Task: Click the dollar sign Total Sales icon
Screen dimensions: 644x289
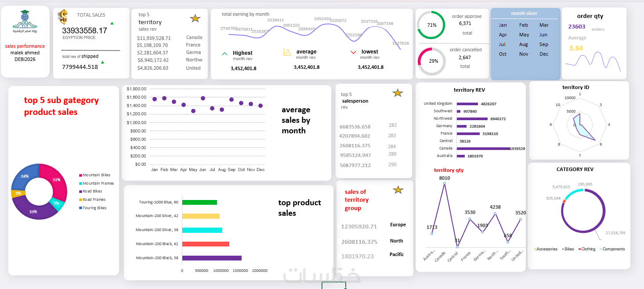Action: click(x=63, y=17)
